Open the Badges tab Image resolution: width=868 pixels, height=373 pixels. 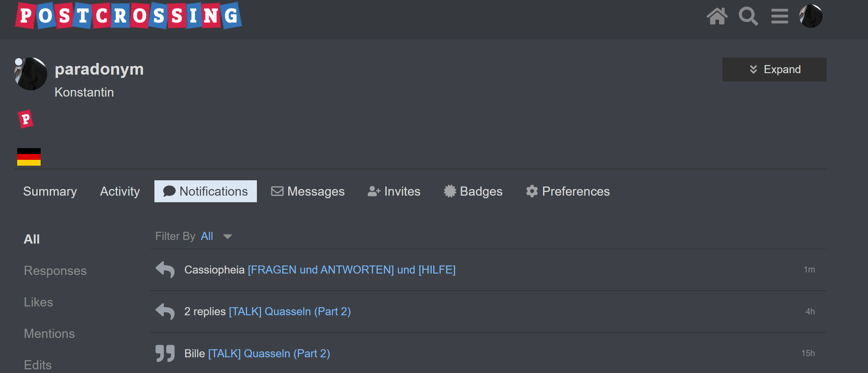473,191
